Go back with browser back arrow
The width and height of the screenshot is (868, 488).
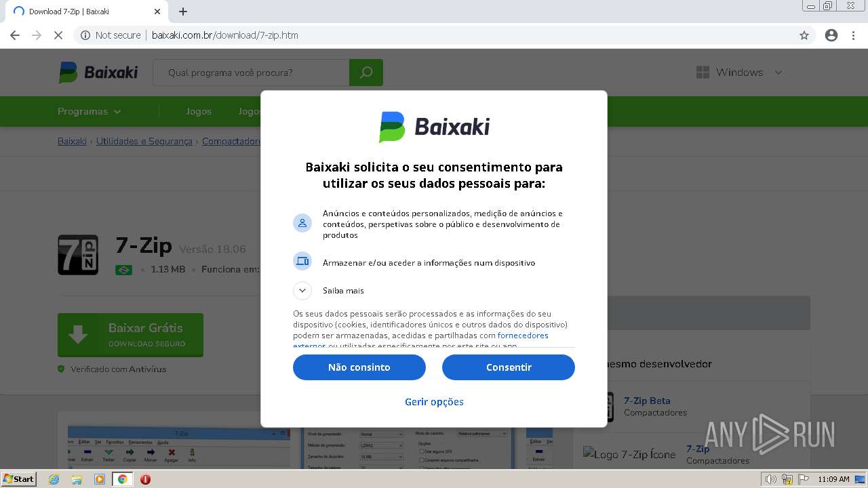pos(15,35)
